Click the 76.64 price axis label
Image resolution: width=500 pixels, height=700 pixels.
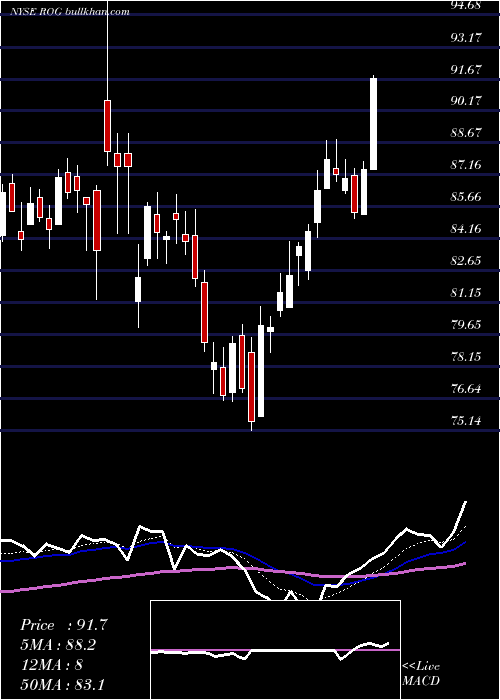point(467,388)
